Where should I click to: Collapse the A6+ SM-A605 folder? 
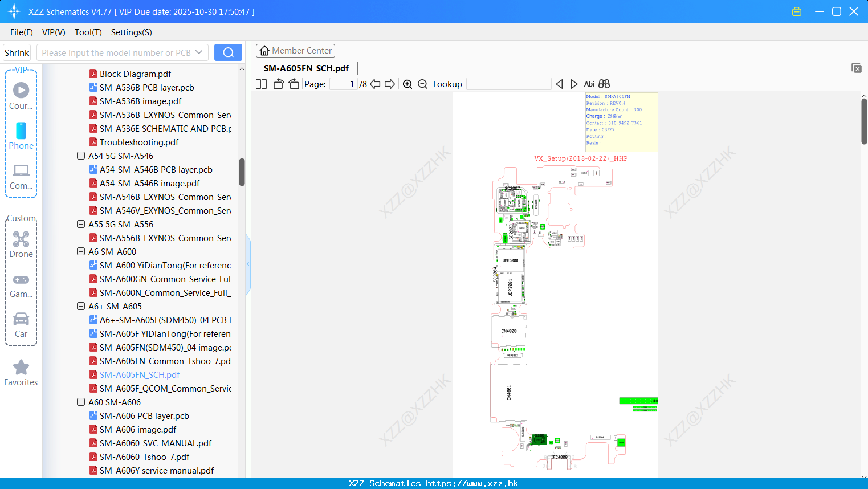[81, 306]
